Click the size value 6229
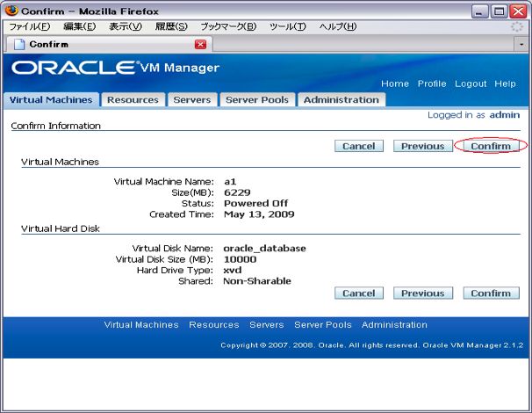532x413 pixels. tap(237, 192)
